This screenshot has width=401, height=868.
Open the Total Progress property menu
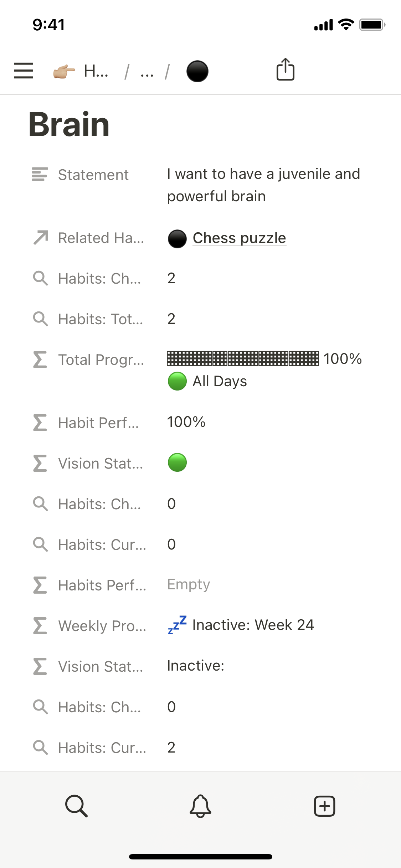point(101,360)
